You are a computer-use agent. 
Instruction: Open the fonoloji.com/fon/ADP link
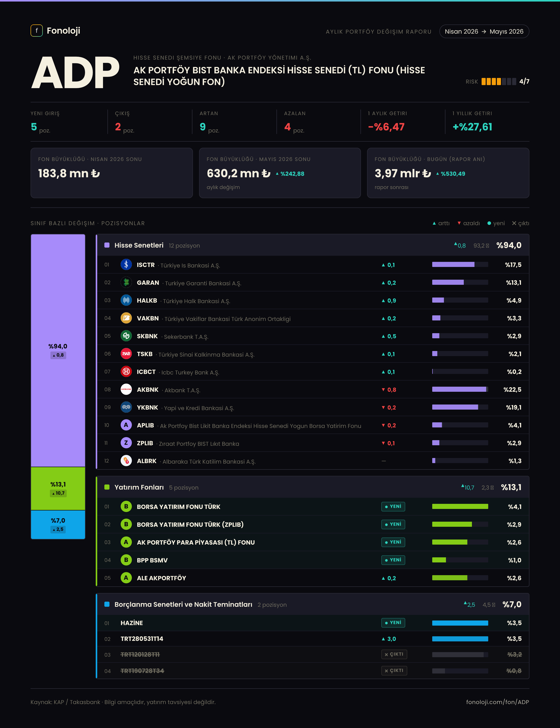(497, 702)
